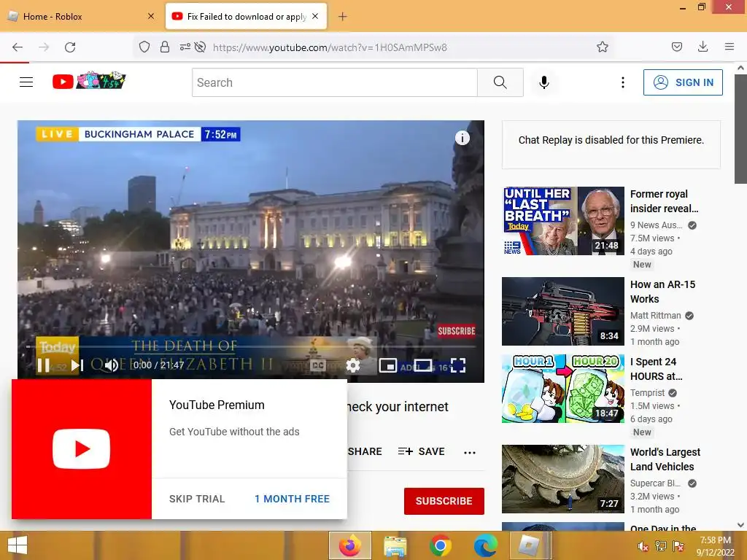Bookmark this page with the star icon
Viewport: 747px width, 560px height.
click(602, 47)
